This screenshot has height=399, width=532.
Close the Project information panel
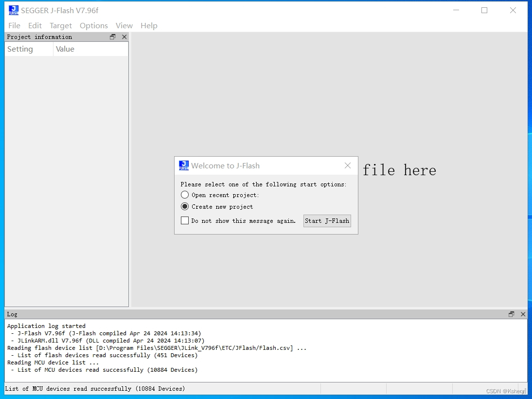point(124,36)
